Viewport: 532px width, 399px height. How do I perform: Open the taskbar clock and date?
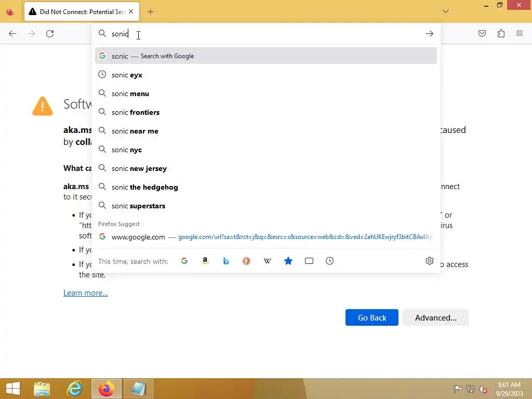coord(509,389)
